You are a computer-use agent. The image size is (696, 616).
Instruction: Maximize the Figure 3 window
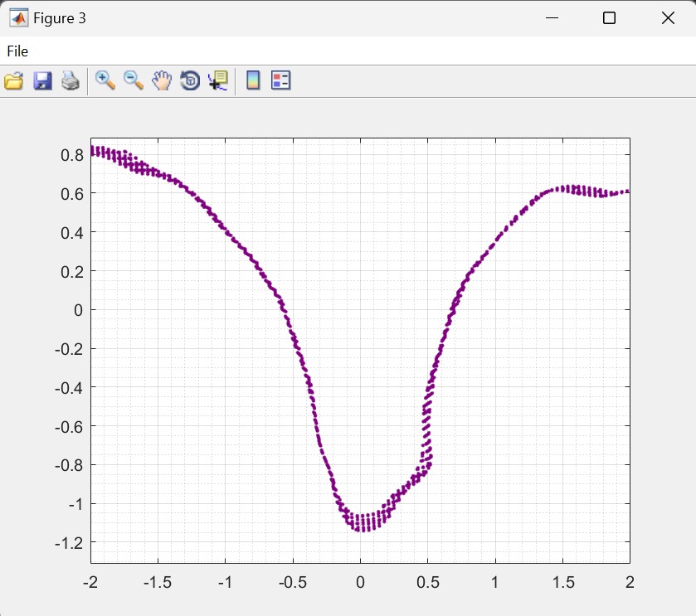click(x=609, y=18)
